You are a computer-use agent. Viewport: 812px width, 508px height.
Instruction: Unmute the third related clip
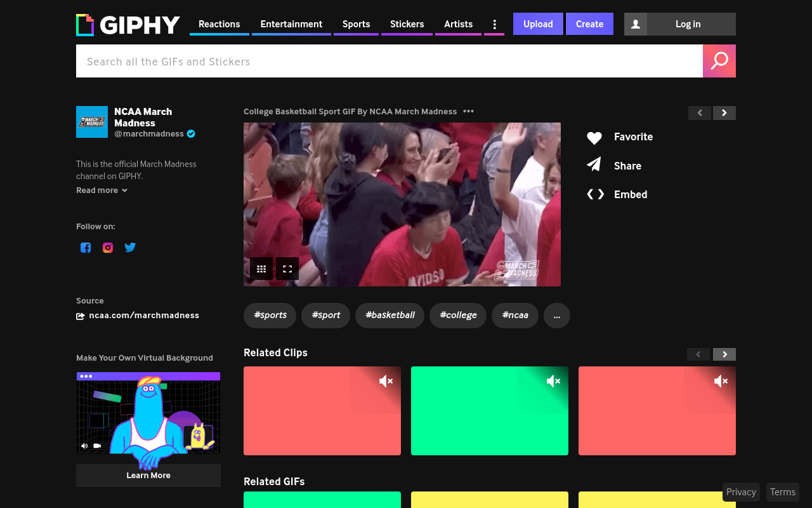pos(721,381)
